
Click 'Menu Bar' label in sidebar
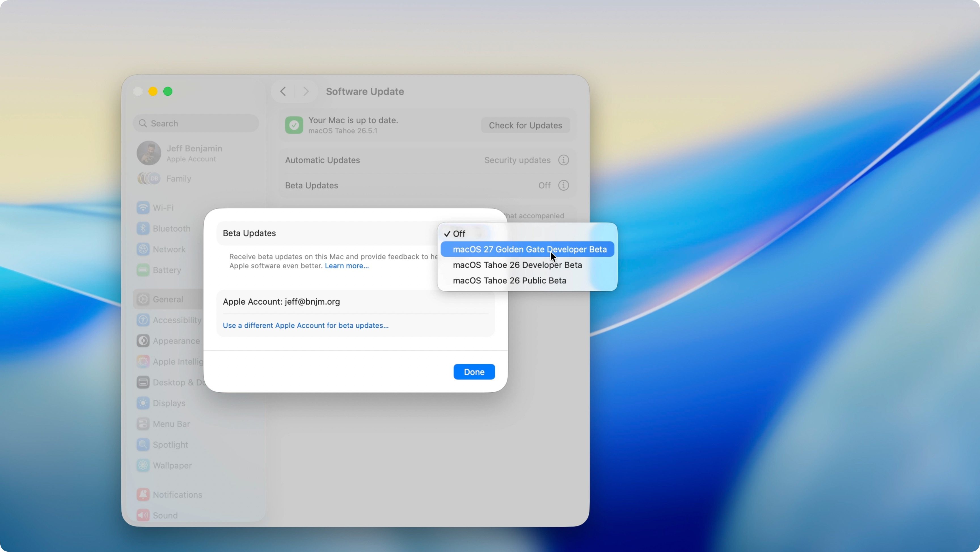[172, 424]
